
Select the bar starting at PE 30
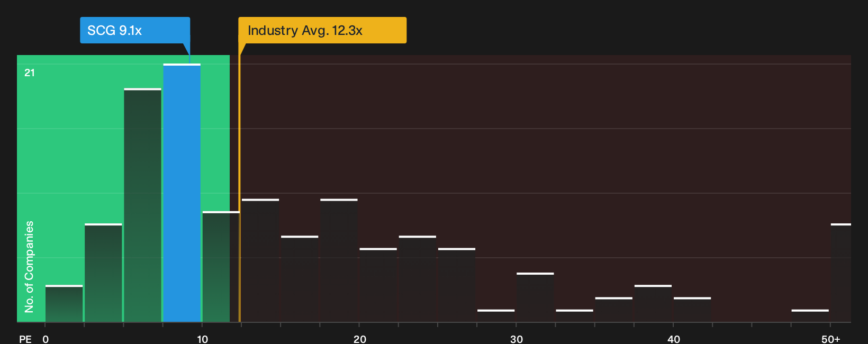click(x=535, y=297)
